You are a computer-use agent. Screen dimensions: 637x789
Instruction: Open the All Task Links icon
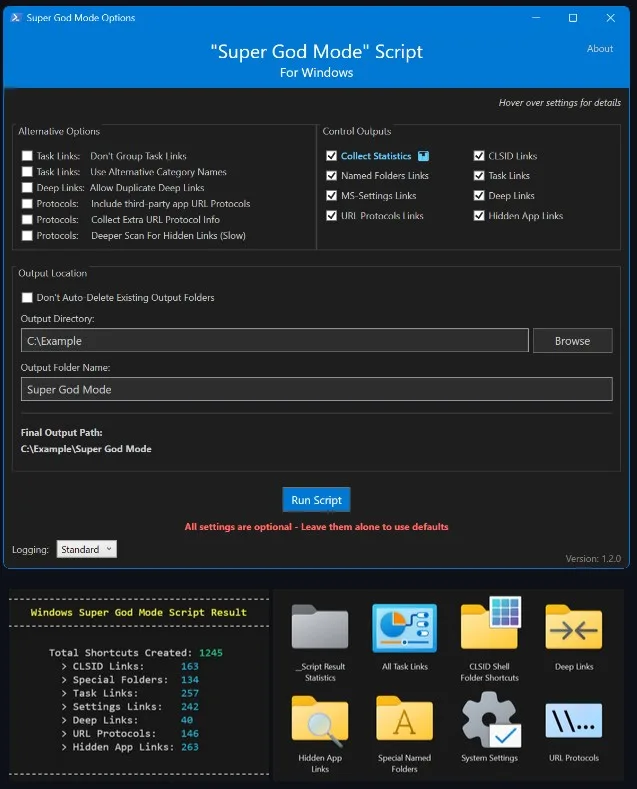pos(405,628)
